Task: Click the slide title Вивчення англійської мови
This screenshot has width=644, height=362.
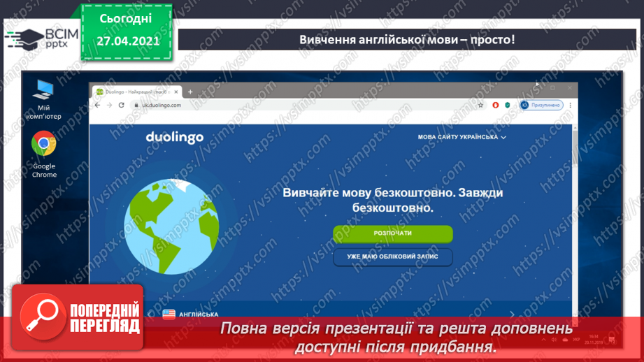Action: (x=406, y=40)
